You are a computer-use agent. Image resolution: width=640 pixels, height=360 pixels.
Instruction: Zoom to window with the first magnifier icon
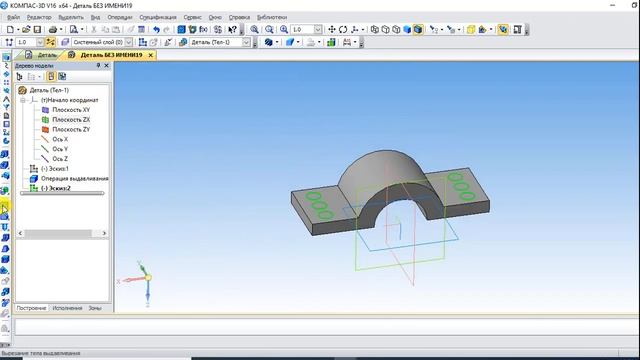pos(254,29)
